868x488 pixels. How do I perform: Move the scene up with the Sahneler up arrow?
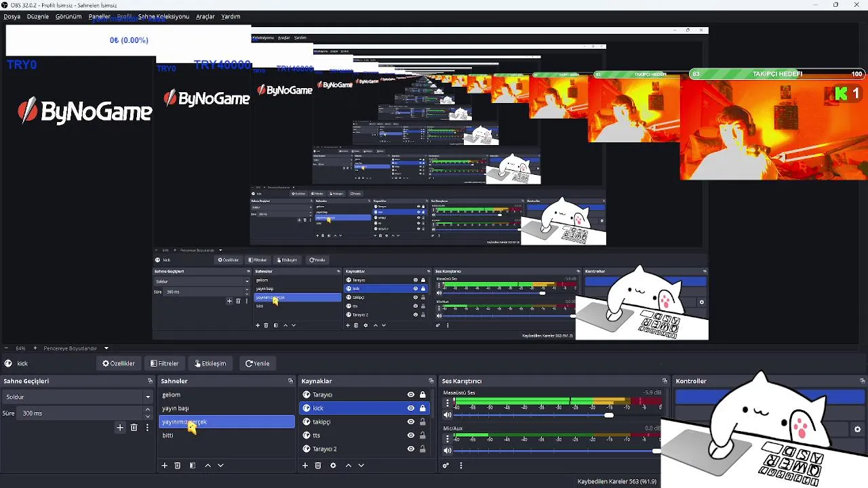[208, 466]
